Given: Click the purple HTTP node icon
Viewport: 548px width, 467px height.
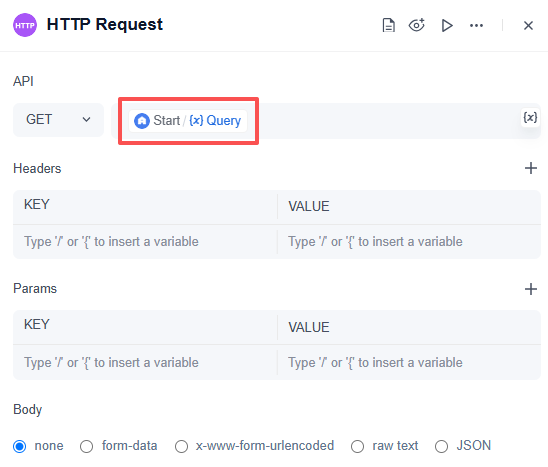Looking at the screenshot, I should pos(25,25).
